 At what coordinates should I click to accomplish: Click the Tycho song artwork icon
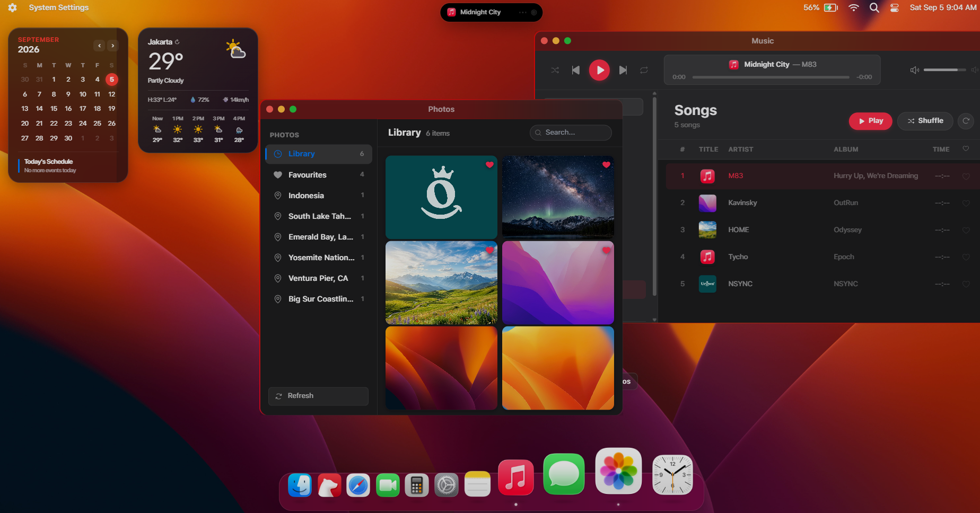707,257
